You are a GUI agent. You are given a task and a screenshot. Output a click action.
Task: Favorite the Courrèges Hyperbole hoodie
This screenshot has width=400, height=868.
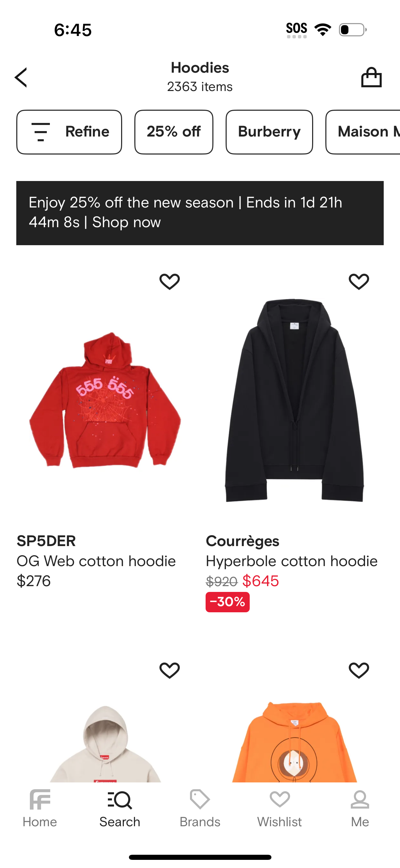[359, 282]
